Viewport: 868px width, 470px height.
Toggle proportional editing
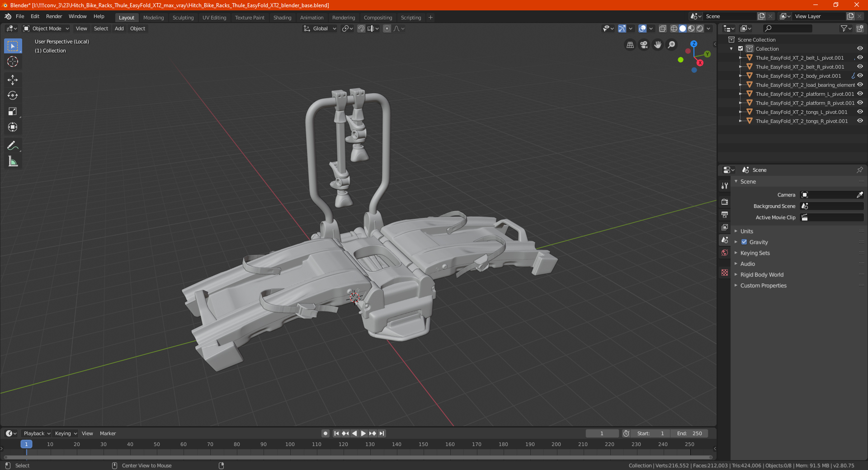tap(387, 28)
